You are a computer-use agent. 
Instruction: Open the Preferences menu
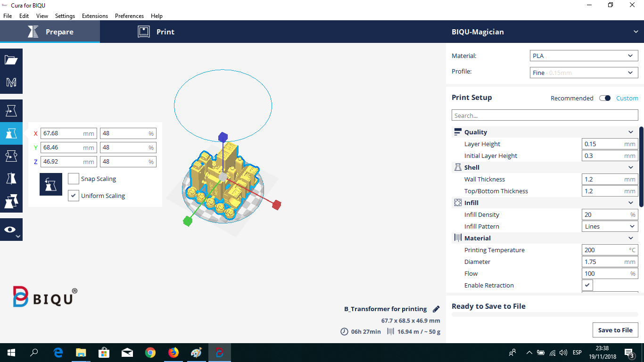129,16
